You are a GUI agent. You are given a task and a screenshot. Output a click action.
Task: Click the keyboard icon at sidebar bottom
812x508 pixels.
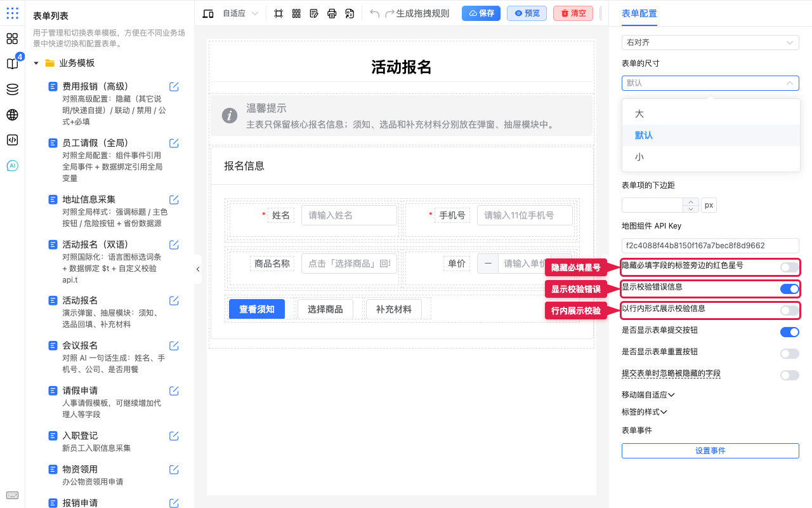[x=12, y=495]
